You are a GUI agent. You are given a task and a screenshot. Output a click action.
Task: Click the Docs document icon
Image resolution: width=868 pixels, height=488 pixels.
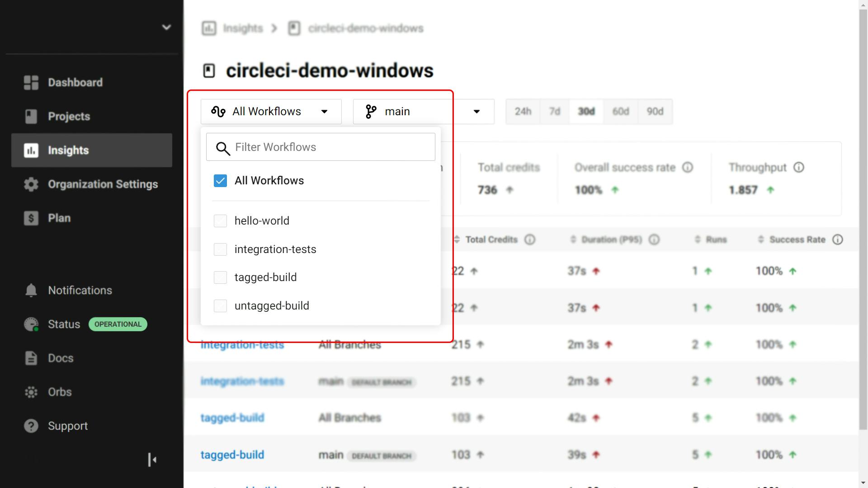pyautogui.click(x=30, y=358)
